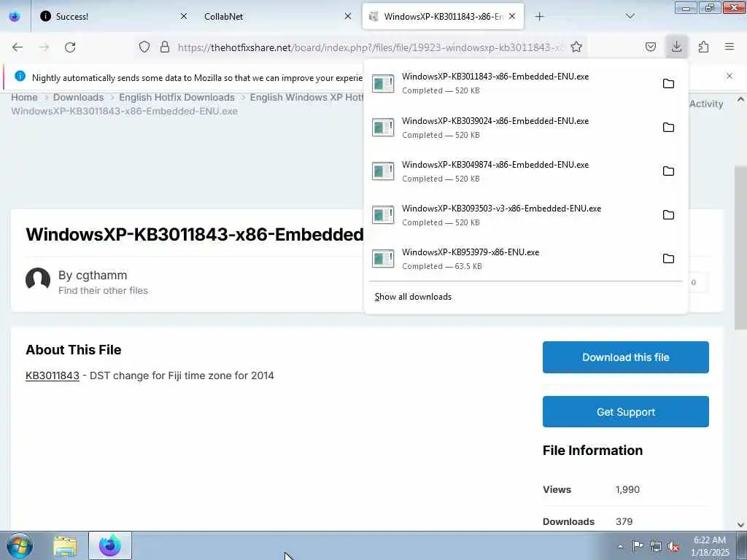Click the info icon in notification bar
Image resolution: width=747 pixels, height=560 pixels.
(x=20, y=76)
